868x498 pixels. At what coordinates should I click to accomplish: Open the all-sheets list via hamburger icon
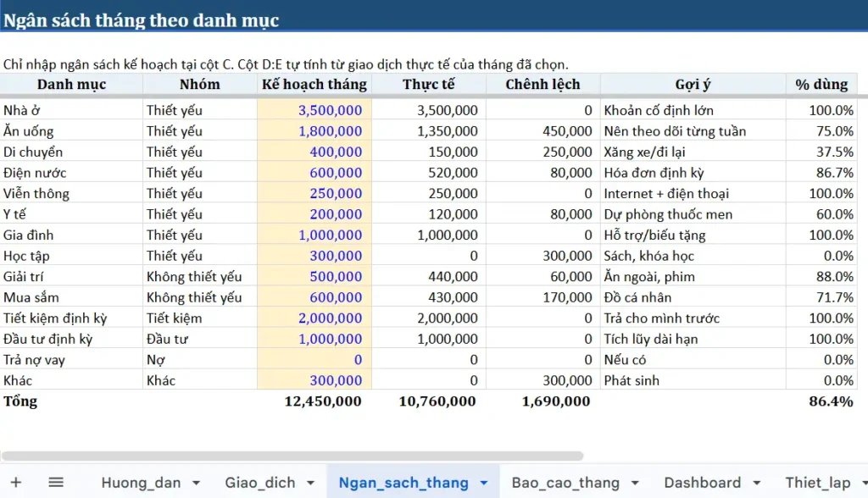click(x=56, y=482)
